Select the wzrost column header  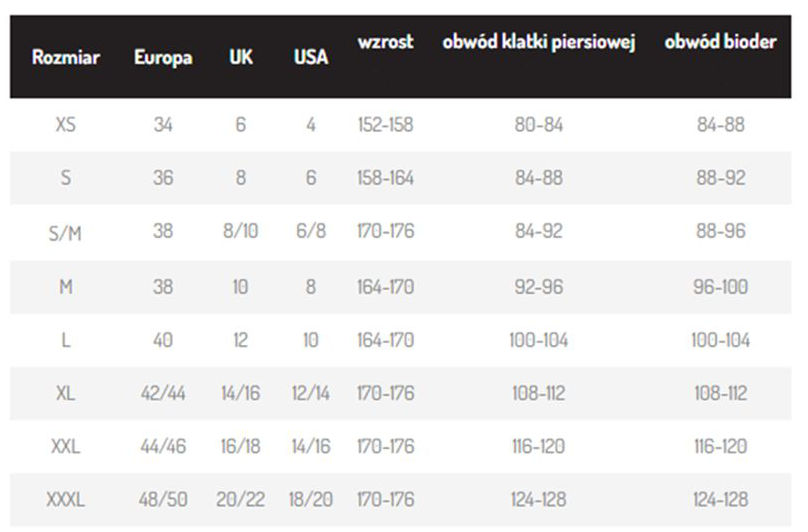[x=385, y=41]
